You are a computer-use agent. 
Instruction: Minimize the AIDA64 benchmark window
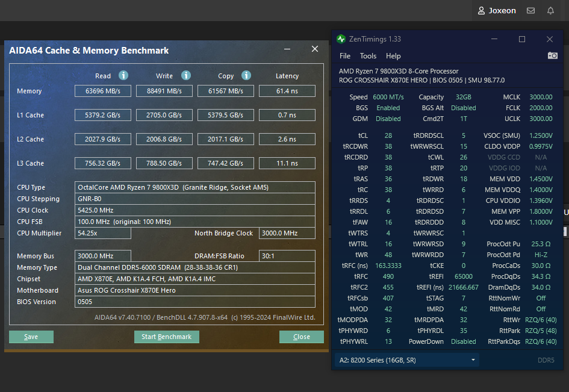pos(287,49)
